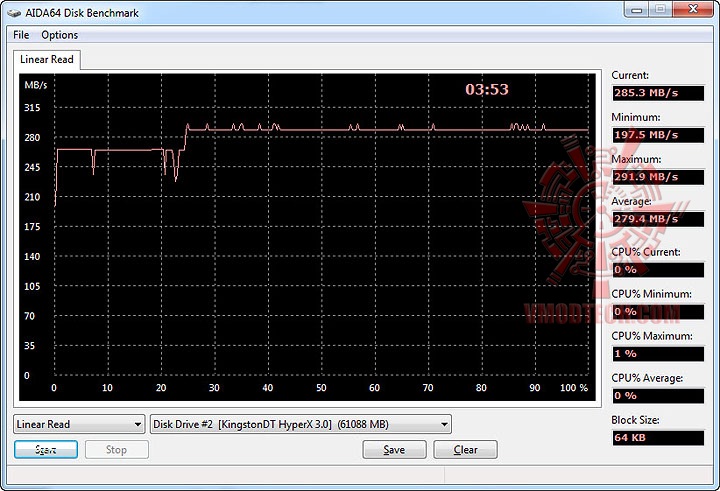Select the Linear Read tab
720x491 pixels.
click(x=47, y=60)
